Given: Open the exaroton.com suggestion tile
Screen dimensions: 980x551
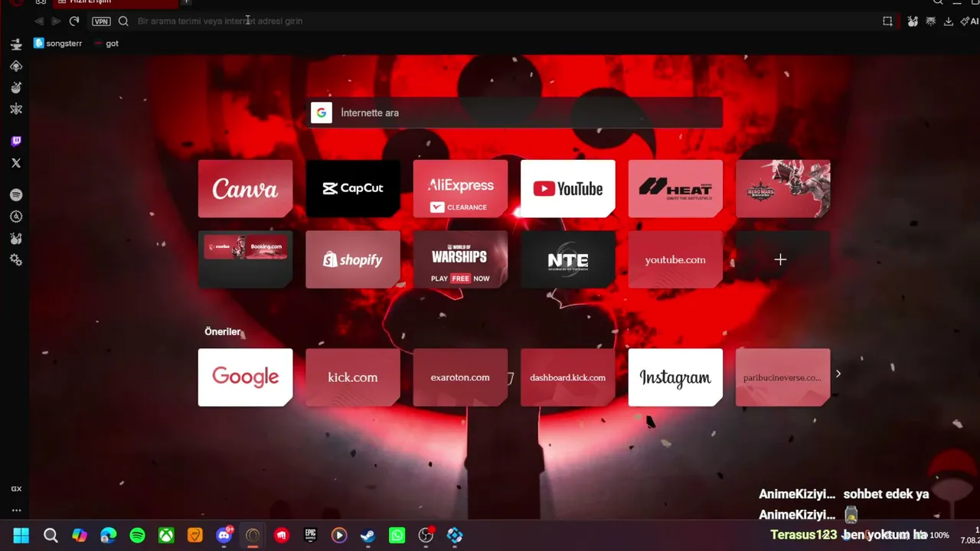Looking at the screenshot, I should (x=460, y=377).
